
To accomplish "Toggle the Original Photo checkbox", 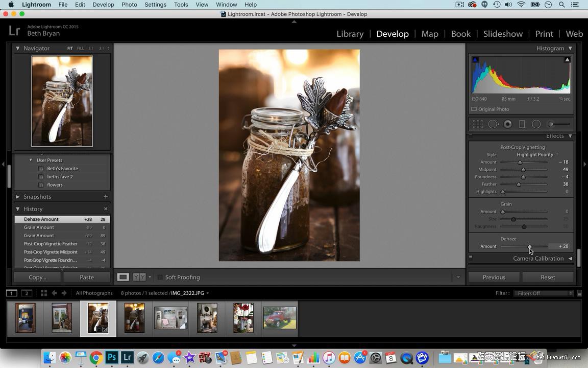I will pos(474,109).
